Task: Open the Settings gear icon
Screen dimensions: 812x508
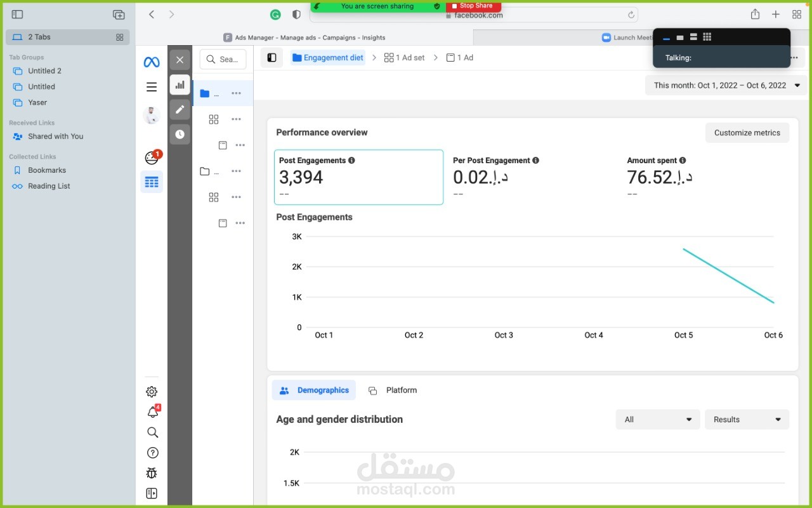Action: (x=152, y=392)
